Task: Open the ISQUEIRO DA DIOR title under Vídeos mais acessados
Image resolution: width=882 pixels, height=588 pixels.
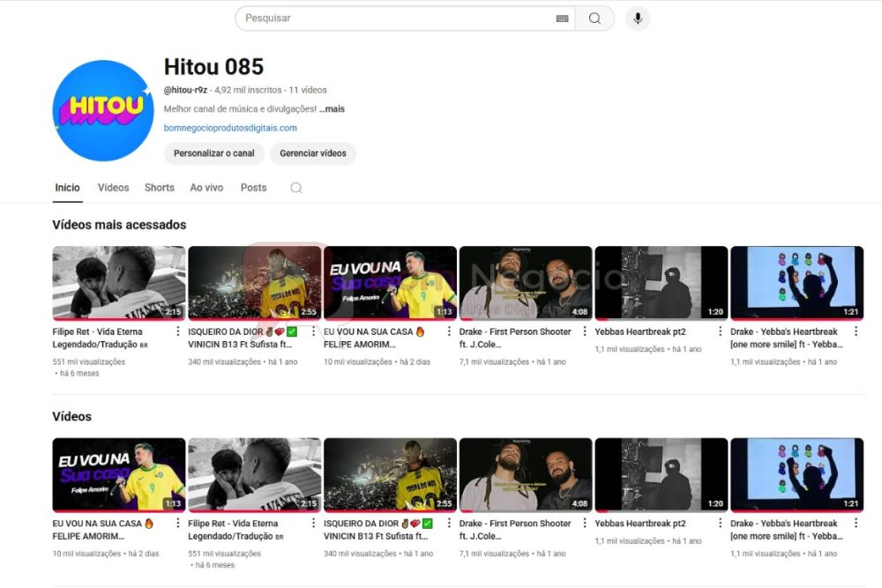Action: [243, 338]
